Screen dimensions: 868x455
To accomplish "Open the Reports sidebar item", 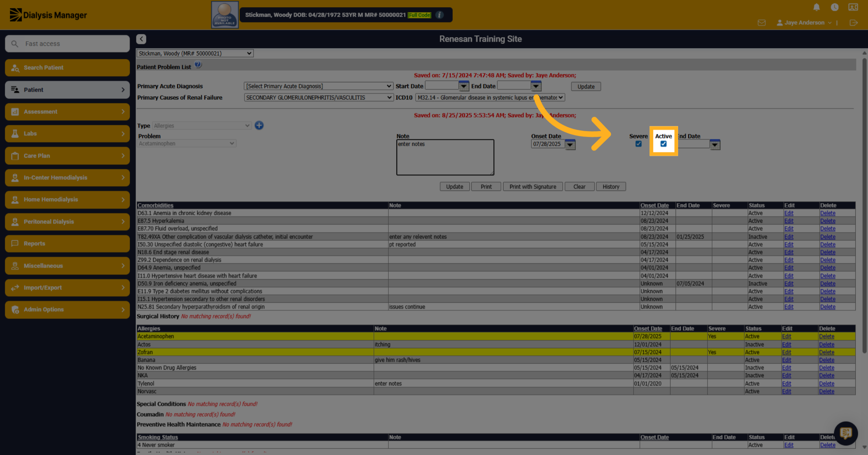I will click(x=67, y=244).
